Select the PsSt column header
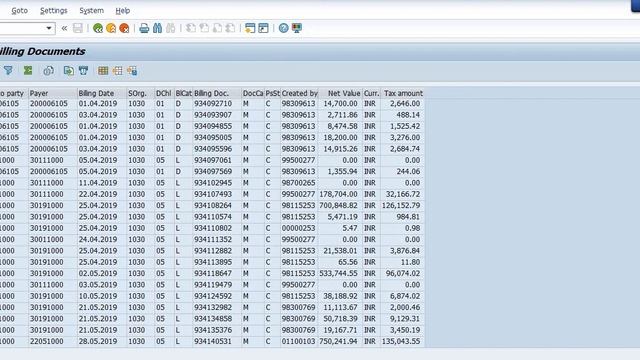 click(x=273, y=93)
